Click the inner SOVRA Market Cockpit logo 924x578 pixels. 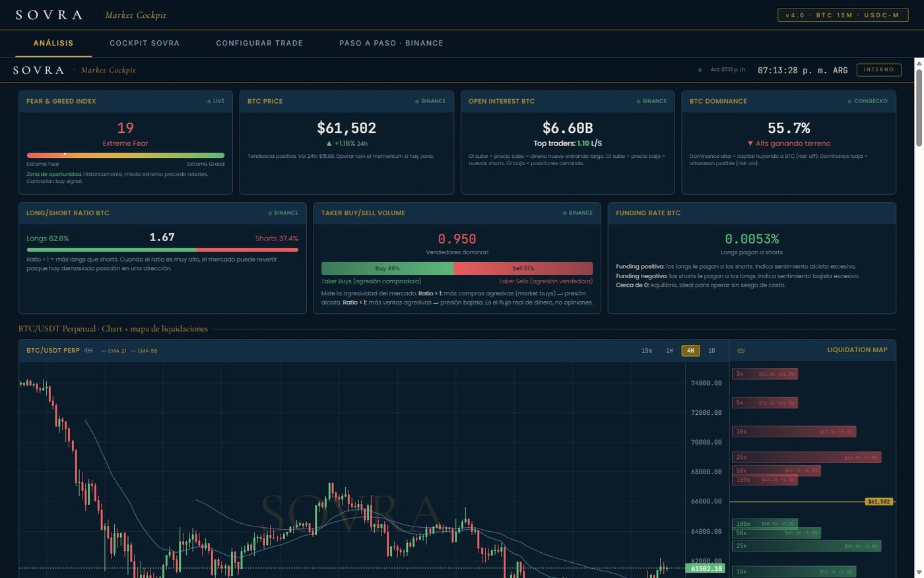click(x=75, y=70)
